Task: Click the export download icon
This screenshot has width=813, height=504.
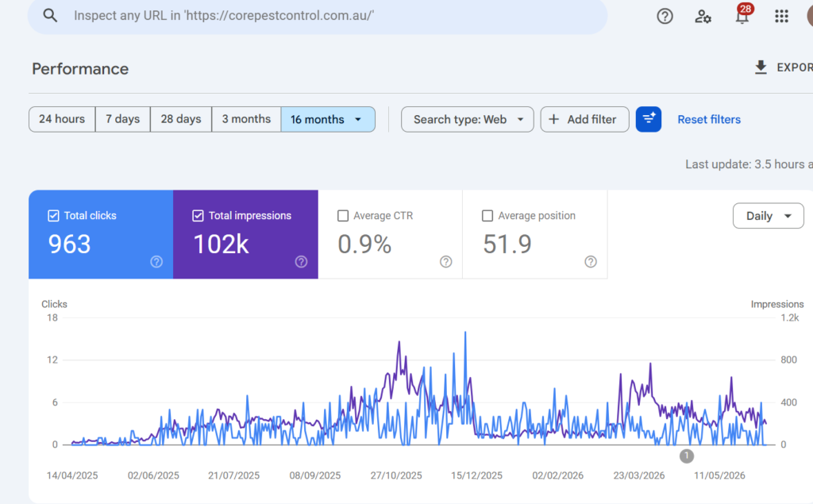Action: pyautogui.click(x=761, y=67)
